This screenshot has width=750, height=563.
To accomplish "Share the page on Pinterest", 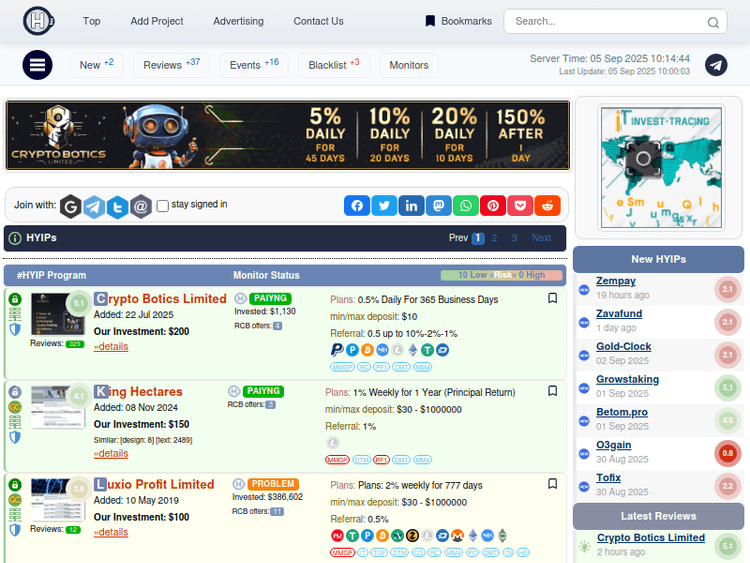I will click(493, 206).
